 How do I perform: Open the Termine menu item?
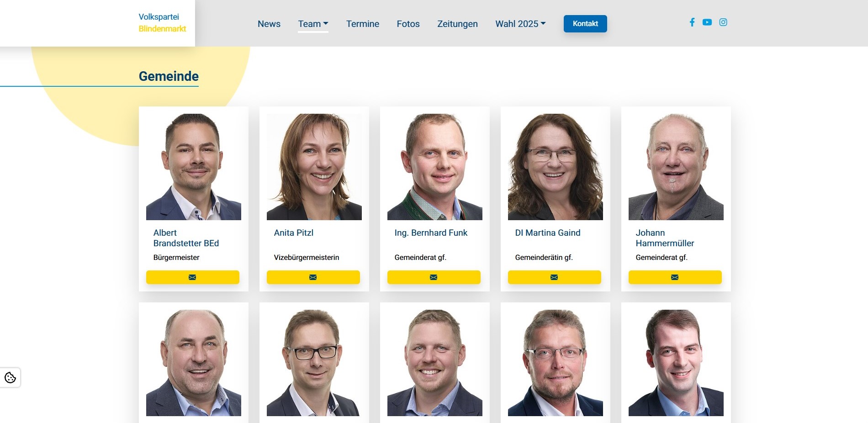363,24
